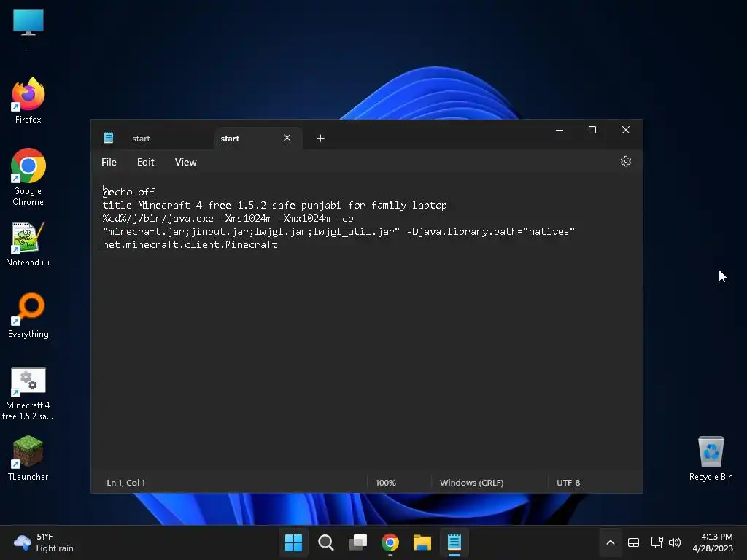Click the java.exe -Xms1024m line
Screen dimensions: 747x560
(228, 219)
